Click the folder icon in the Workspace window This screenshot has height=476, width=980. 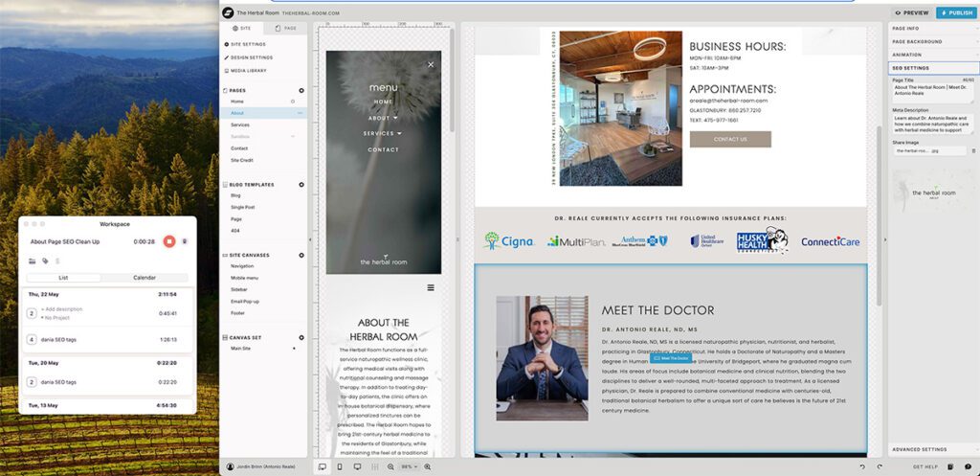[x=33, y=261]
